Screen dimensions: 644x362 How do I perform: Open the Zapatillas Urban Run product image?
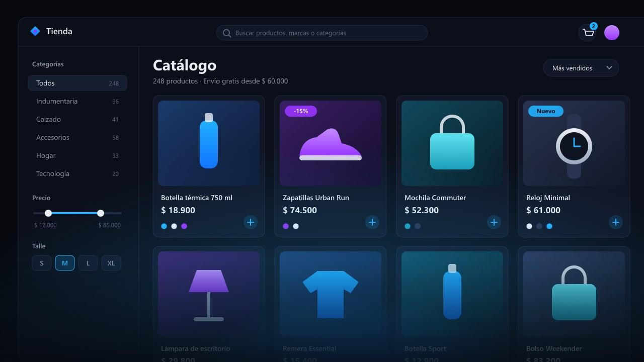331,143
